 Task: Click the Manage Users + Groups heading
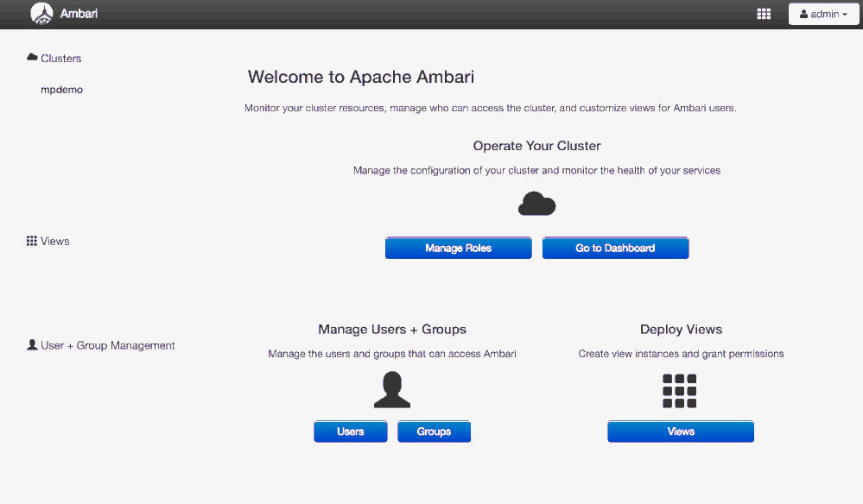click(392, 329)
